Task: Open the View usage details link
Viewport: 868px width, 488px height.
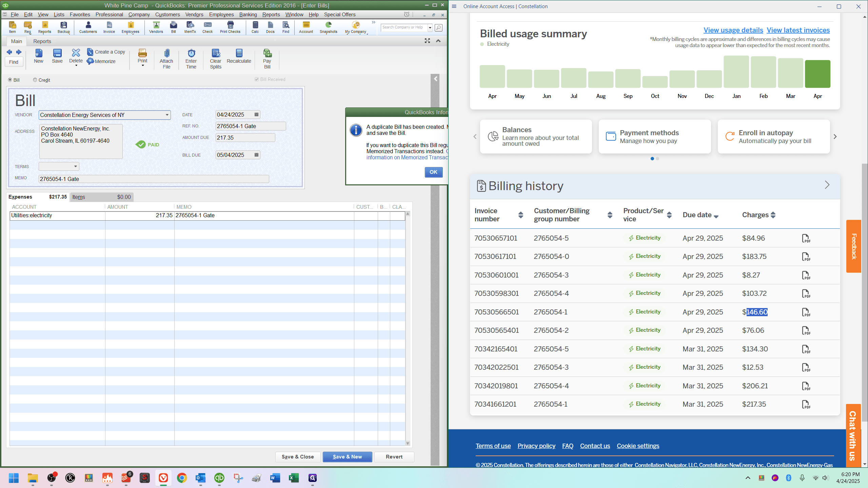Action: click(733, 30)
